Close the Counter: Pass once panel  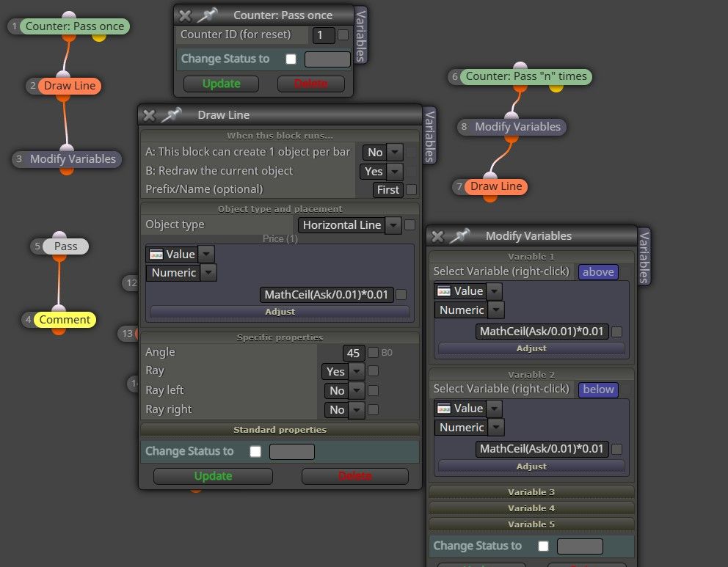185,16
